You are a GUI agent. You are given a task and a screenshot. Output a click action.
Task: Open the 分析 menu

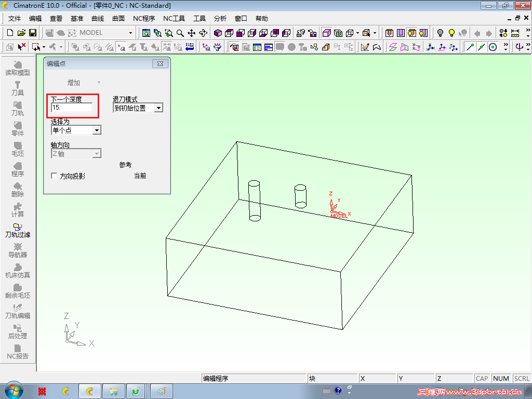220,19
